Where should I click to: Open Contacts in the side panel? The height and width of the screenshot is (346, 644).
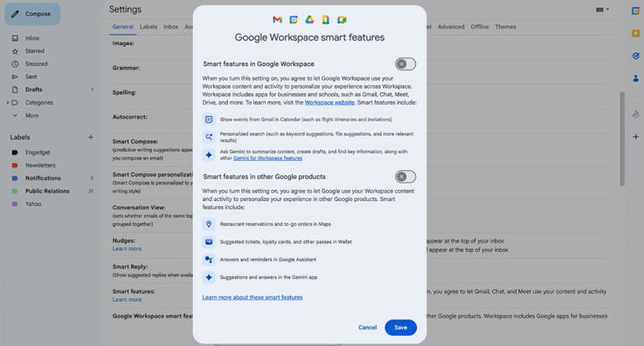pyautogui.click(x=636, y=79)
